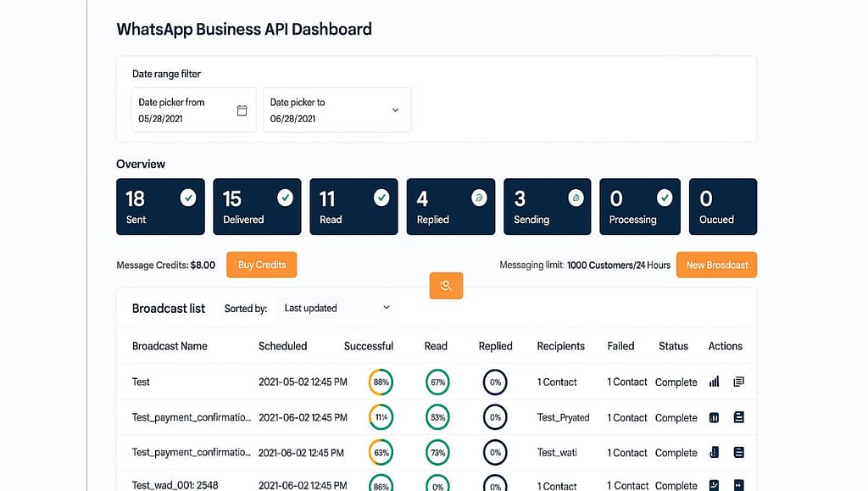Select the 3 Sending overview card
The height and width of the screenshot is (491, 868).
click(547, 206)
